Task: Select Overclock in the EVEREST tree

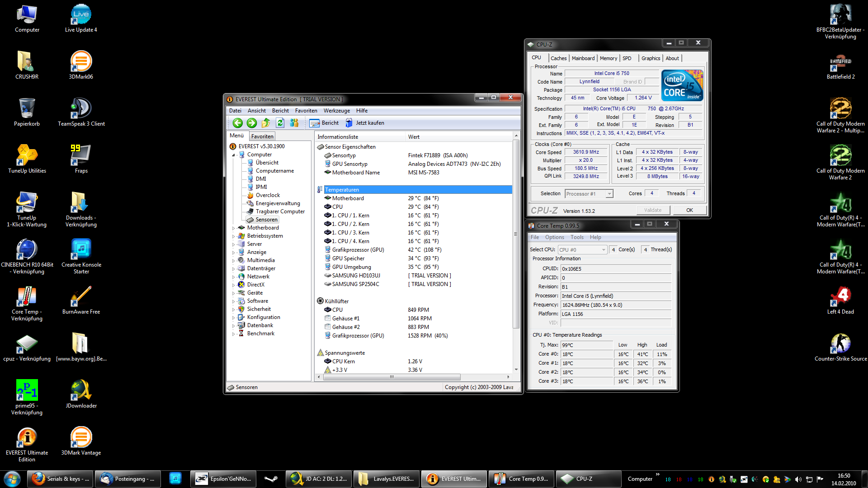Action: (x=268, y=195)
